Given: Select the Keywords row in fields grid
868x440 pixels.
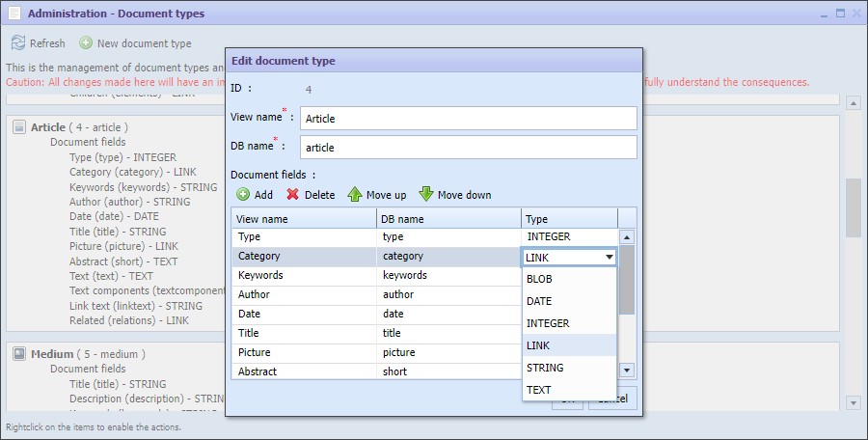Looking at the screenshot, I should tap(304, 275).
